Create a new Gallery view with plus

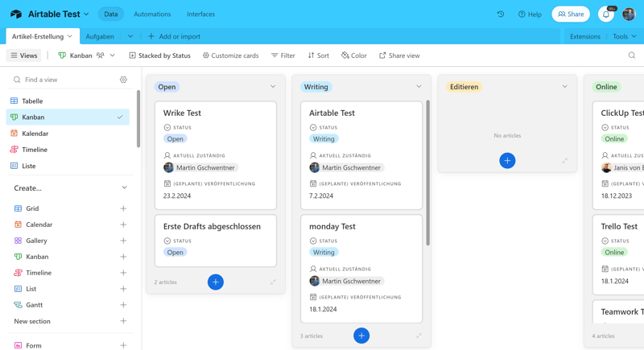[123, 241]
